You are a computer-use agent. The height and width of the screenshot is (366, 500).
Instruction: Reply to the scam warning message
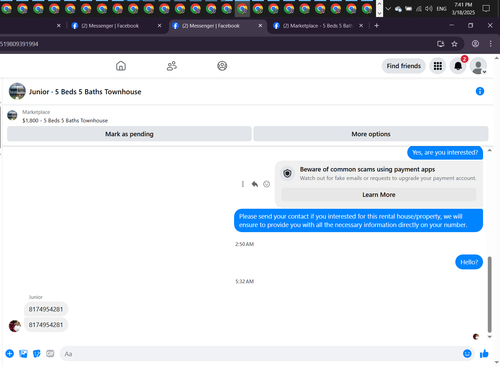(x=255, y=184)
